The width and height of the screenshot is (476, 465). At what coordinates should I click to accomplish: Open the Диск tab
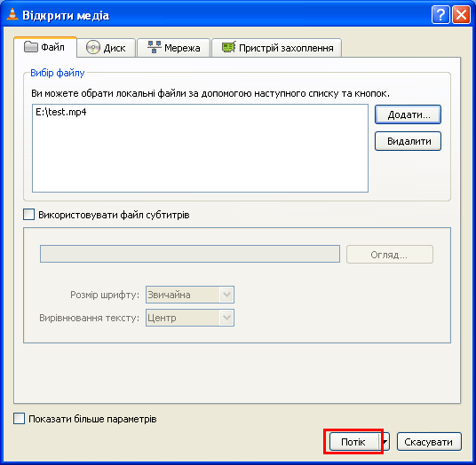point(106,48)
